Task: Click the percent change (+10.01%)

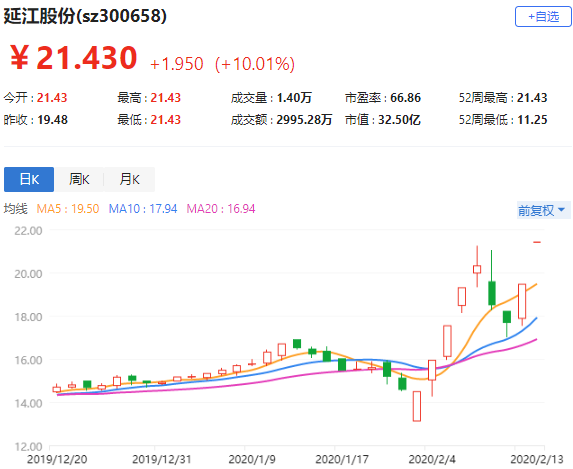Action: click(x=255, y=64)
